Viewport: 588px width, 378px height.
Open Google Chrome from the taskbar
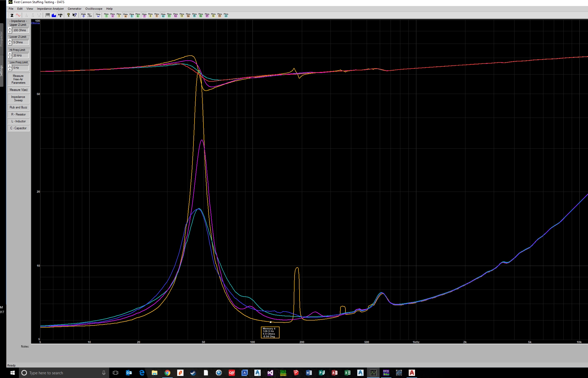pyautogui.click(x=167, y=373)
